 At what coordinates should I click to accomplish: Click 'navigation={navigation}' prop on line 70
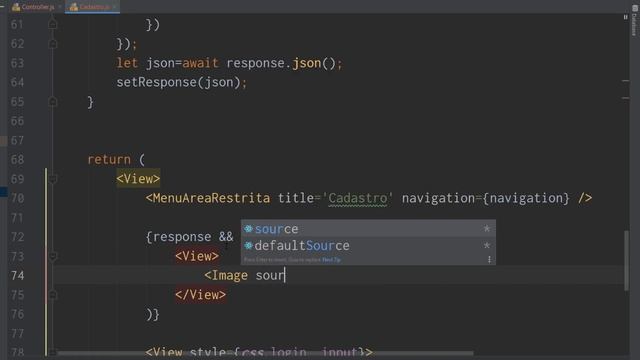point(485,198)
